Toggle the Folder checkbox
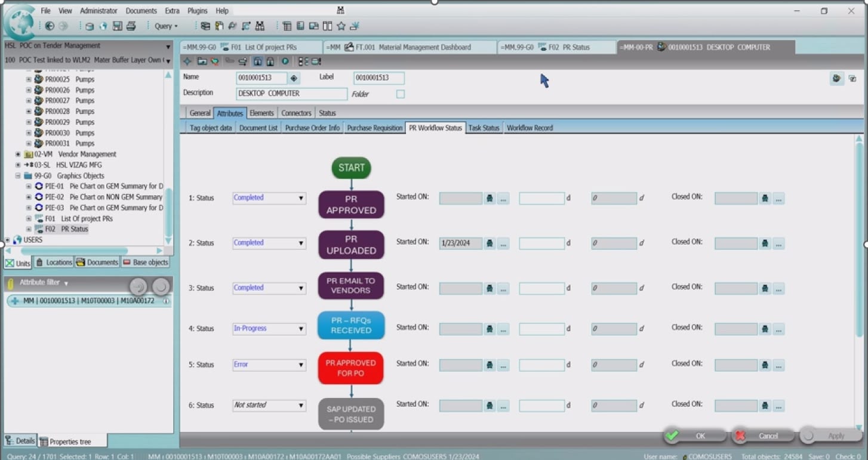Screen dimensions: 868x460 pyautogui.click(x=401, y=94)
